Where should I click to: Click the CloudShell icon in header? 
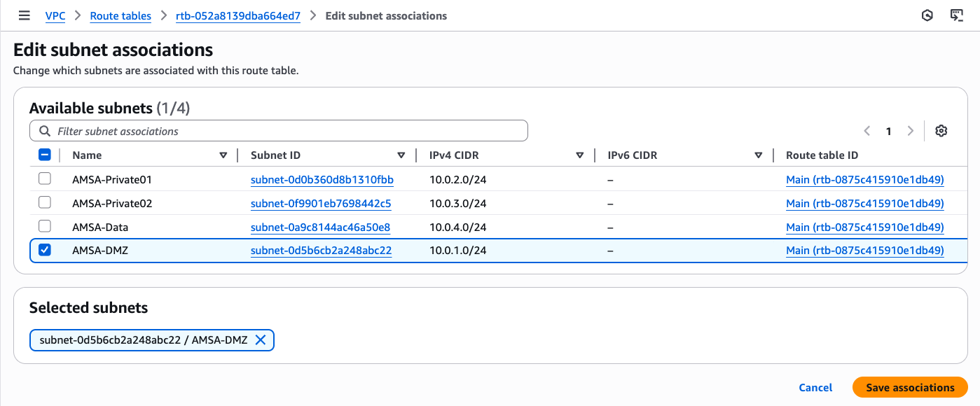pos(957,15)
